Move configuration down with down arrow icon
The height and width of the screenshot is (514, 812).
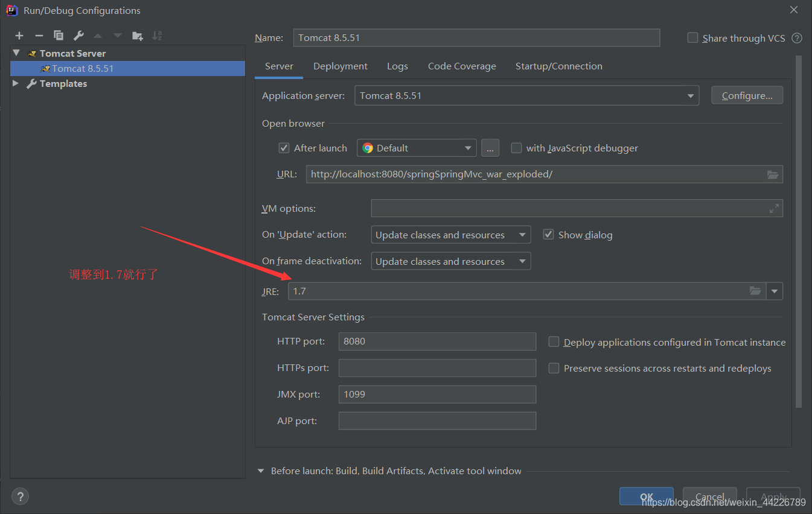118,36
